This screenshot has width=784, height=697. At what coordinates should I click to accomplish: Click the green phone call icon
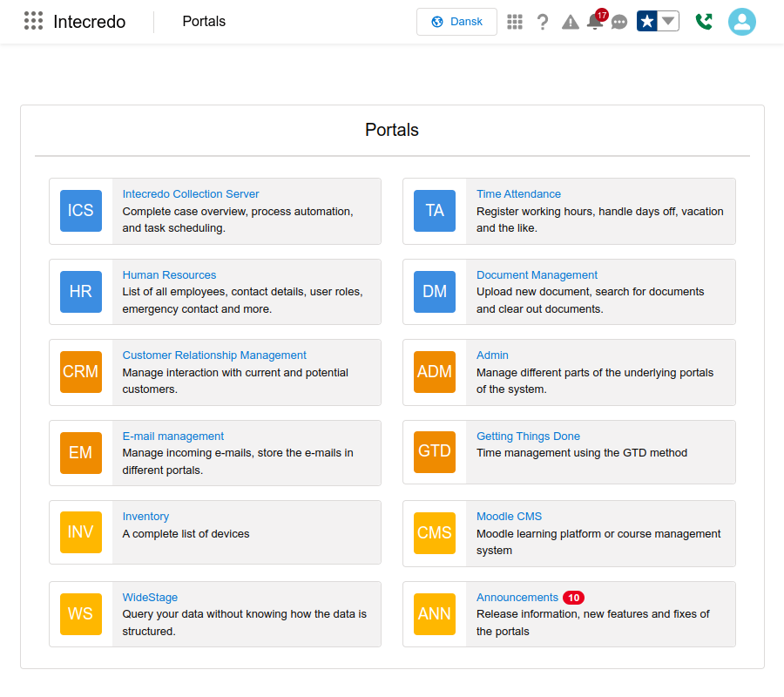pyautogui.click(x=704, y=22)
